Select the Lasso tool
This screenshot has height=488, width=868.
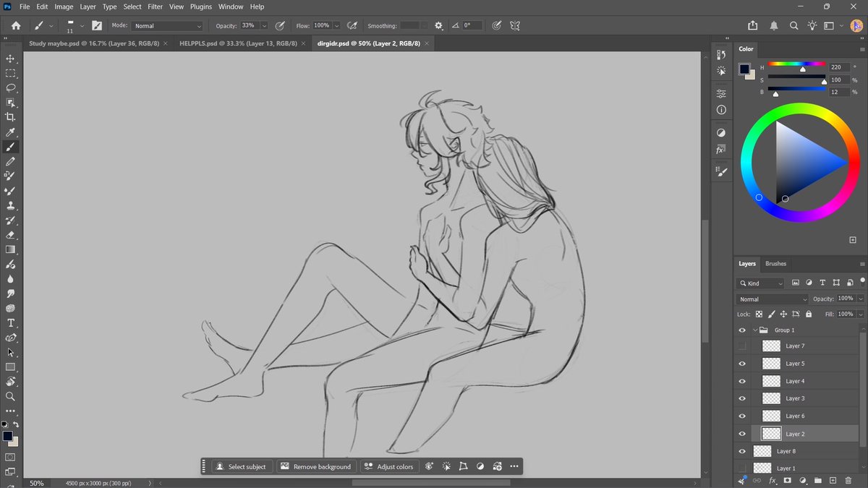coord(10,87)
